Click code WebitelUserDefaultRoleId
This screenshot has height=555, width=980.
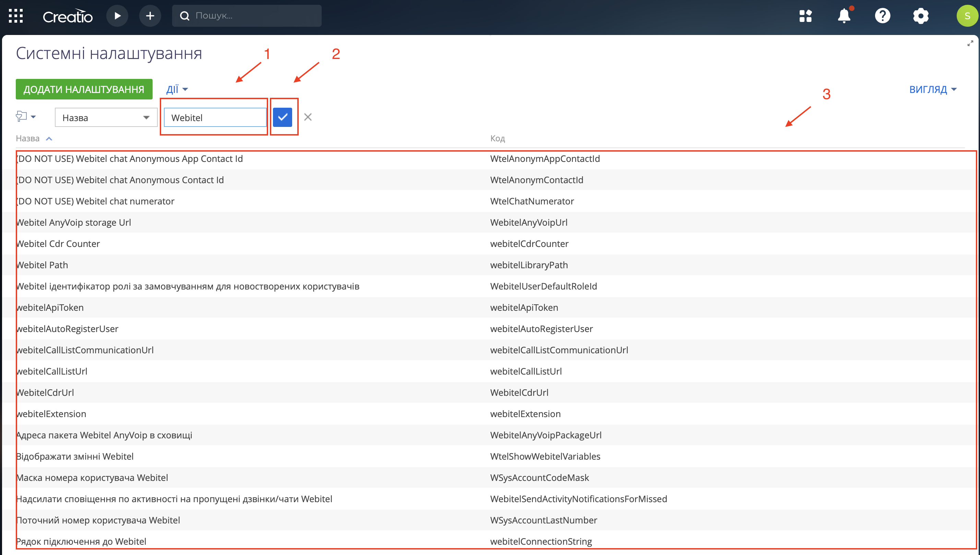543,286
